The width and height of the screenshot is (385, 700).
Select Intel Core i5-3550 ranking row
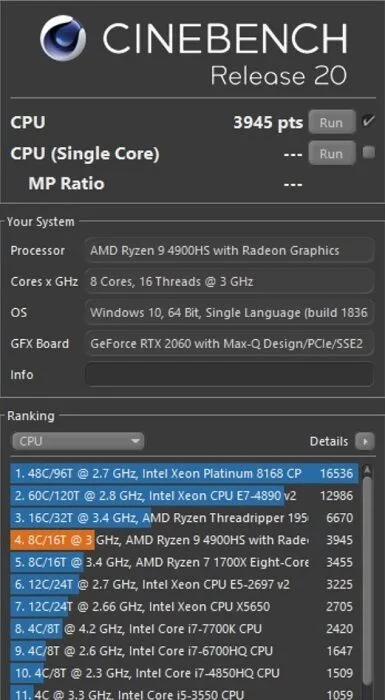coord(184,693)
